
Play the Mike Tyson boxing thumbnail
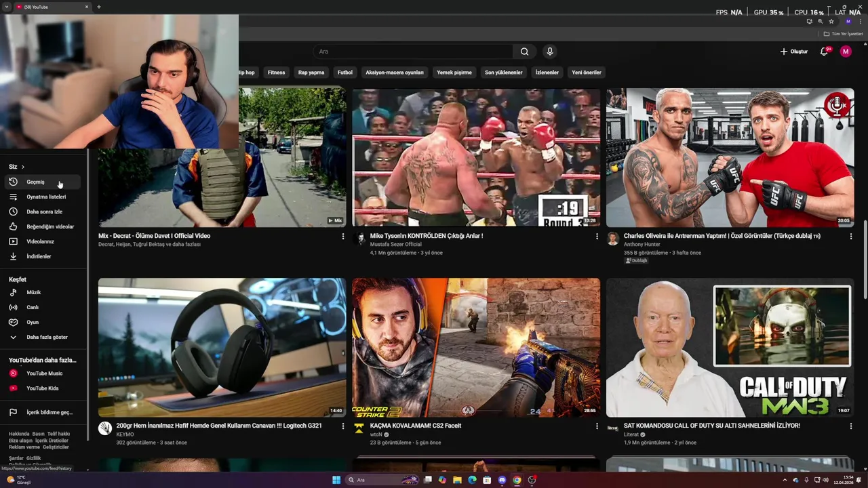click(476, 157)
